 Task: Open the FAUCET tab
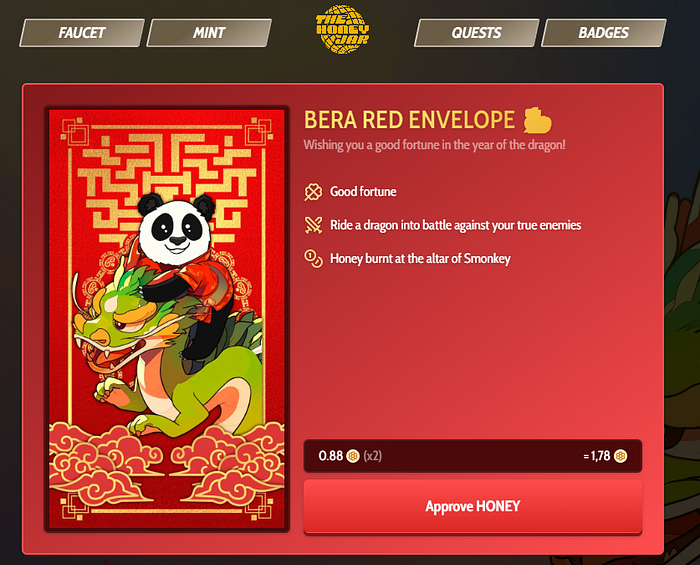coord(82,33)
